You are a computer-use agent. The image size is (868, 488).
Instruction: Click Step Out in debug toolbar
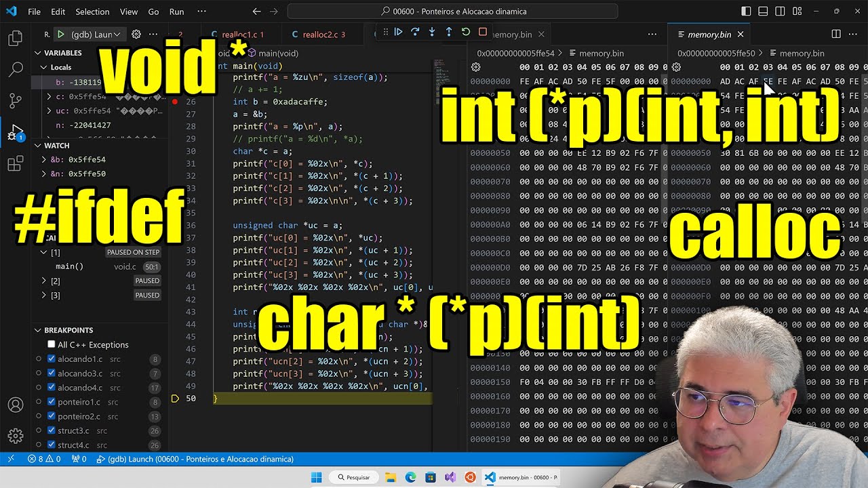click(449, 32)
